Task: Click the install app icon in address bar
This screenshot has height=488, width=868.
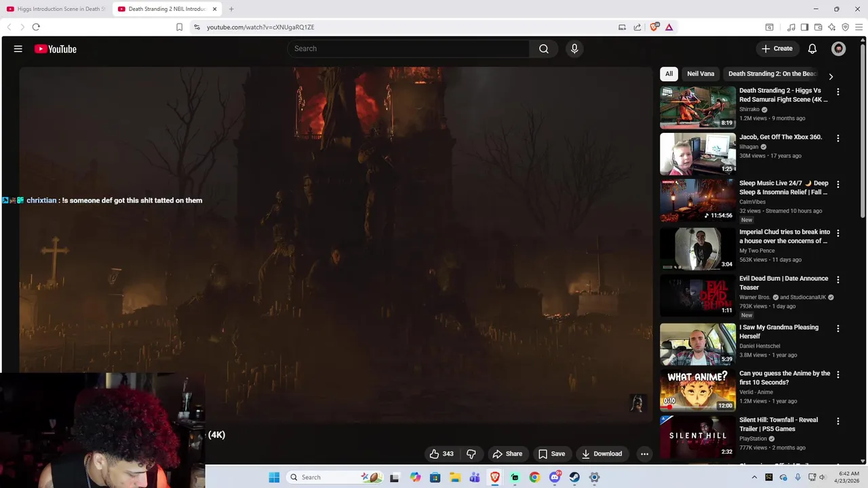Action: [x=622, y=27]
